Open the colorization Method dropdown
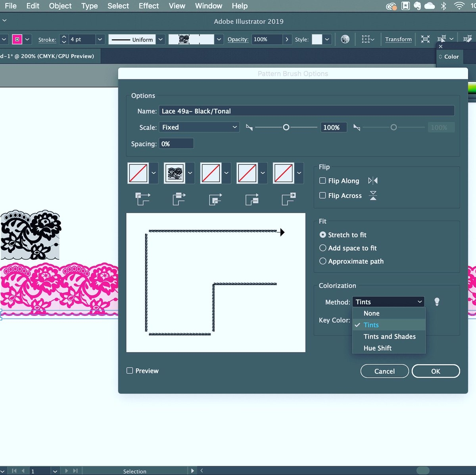The height and width of the screenshot is (475, 476). click(388, 302)
